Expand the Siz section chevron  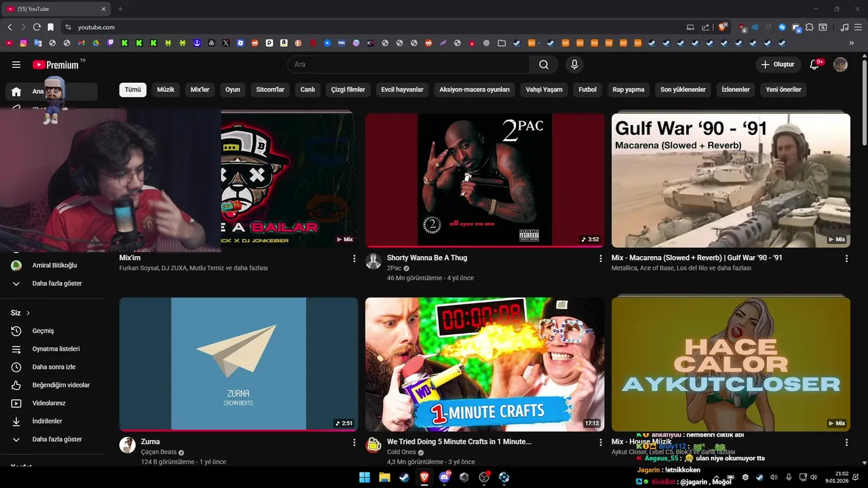tap(28, 313)
